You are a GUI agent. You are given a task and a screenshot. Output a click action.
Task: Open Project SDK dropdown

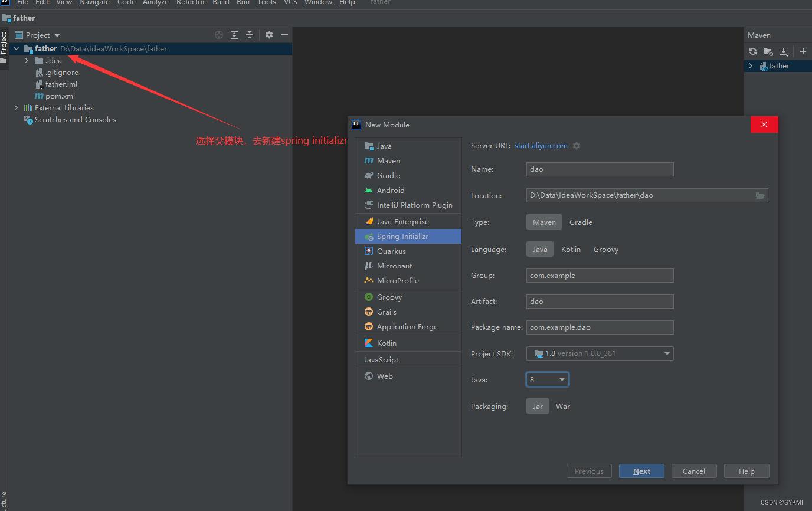coord(600,353)
